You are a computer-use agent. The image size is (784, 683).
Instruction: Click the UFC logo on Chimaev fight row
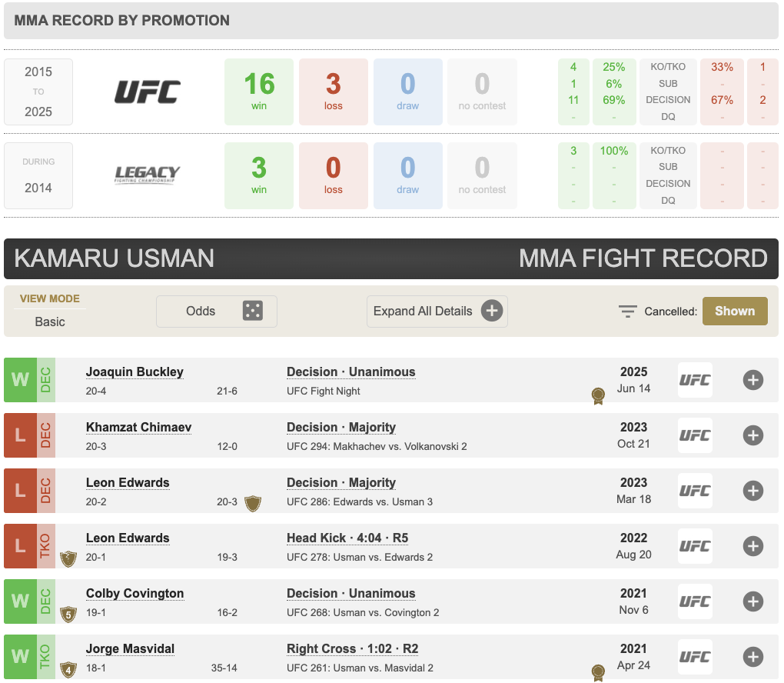[x=695, y=435]
